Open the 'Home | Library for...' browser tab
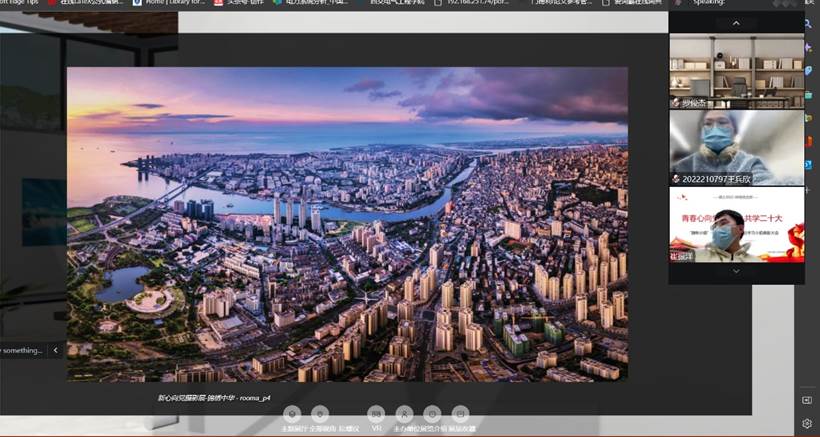820x437 pixels. click(177, 4)
